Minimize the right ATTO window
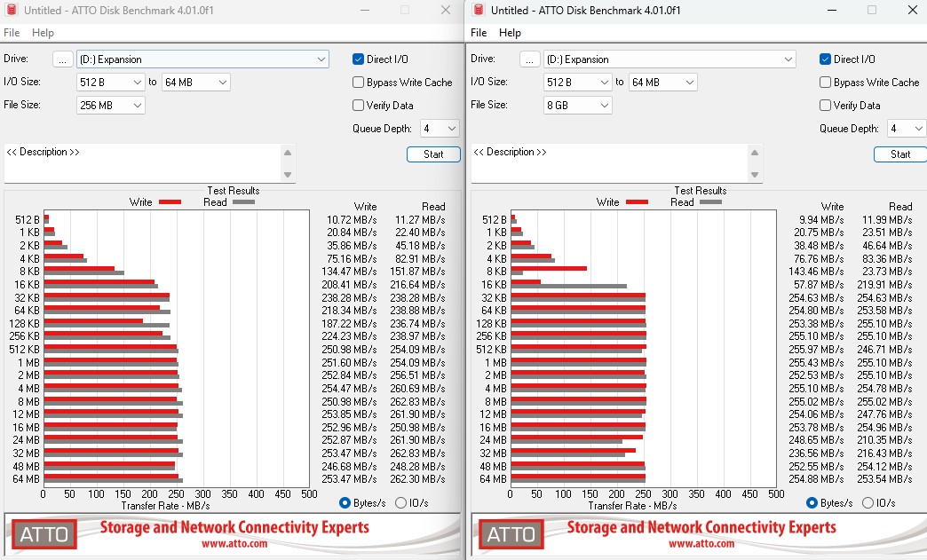 click(832, 10)
